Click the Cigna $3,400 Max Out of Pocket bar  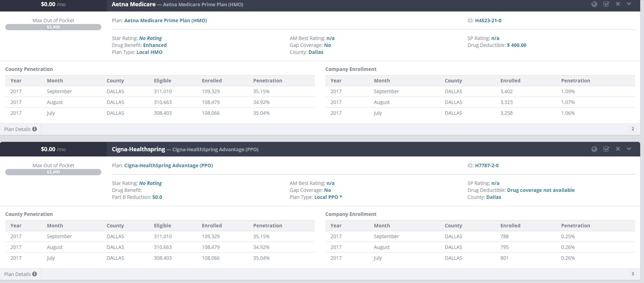53,172
